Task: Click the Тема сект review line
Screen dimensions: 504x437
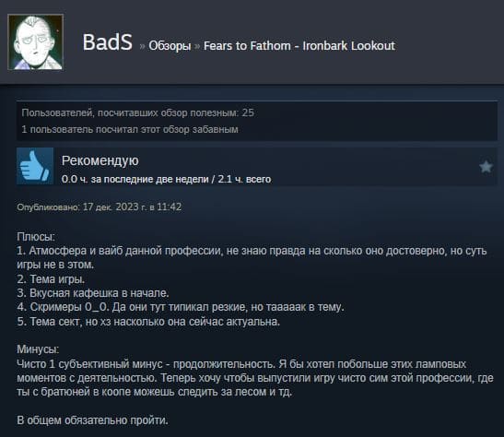Action: pos(148,321)
